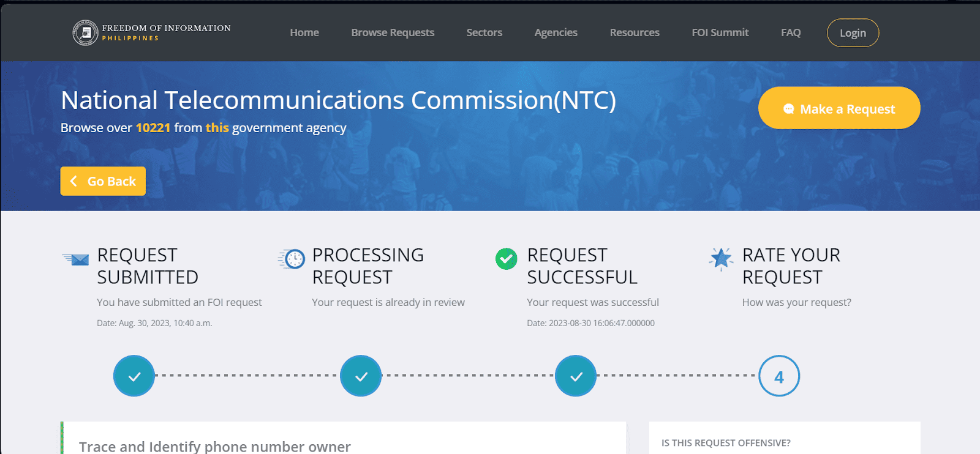Viewport: 980px width, 454px height.
Task: Click the second completed step circle
Action: tap(361, 376)
